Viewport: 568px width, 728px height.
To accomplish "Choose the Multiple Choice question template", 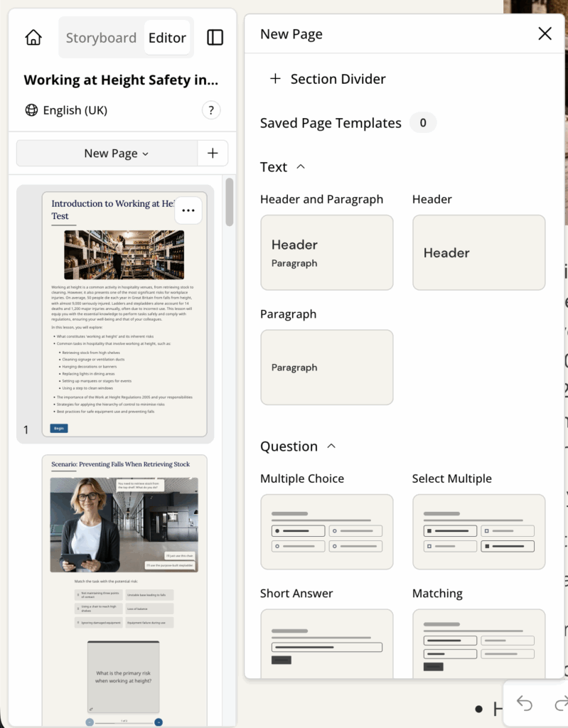I will 326,532.
